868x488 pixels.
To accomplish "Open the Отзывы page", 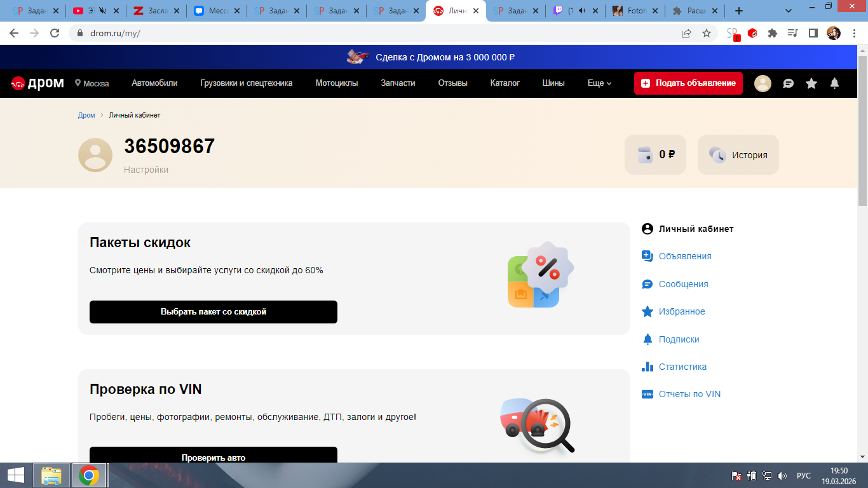I will (452, 83).
